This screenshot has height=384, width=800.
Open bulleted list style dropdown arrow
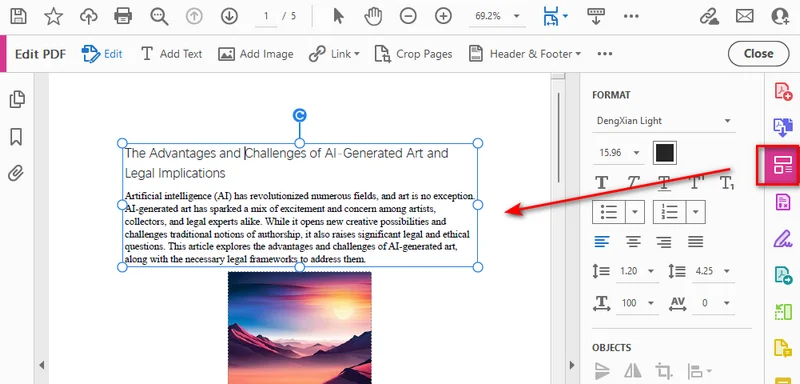coord(635,212)
